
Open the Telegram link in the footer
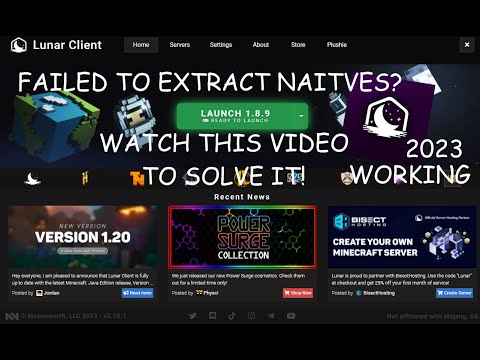tap(271, 316)
